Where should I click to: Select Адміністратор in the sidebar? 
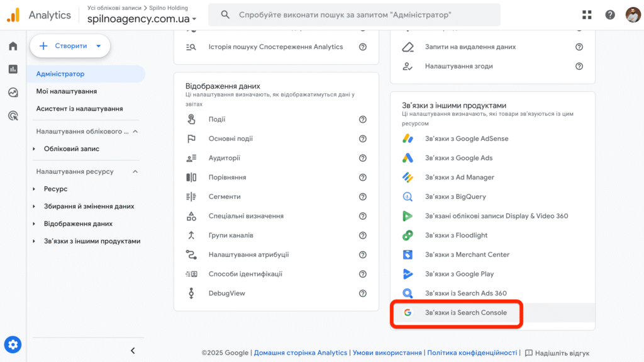[x=86, y=74]
